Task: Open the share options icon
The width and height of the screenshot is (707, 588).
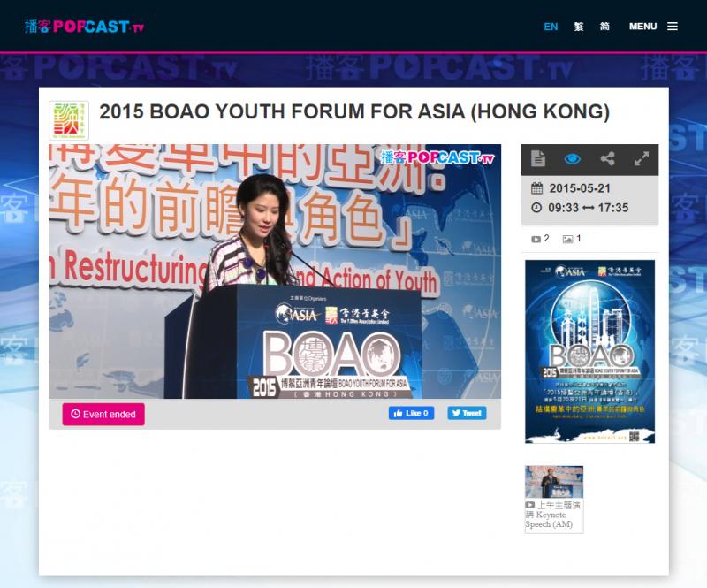Action: [x=607, y=159]
